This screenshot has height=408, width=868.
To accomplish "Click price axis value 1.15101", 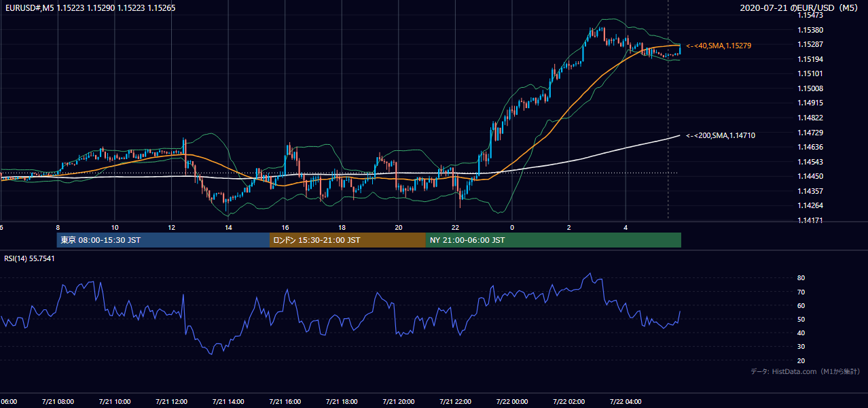I will click(810, 73).
